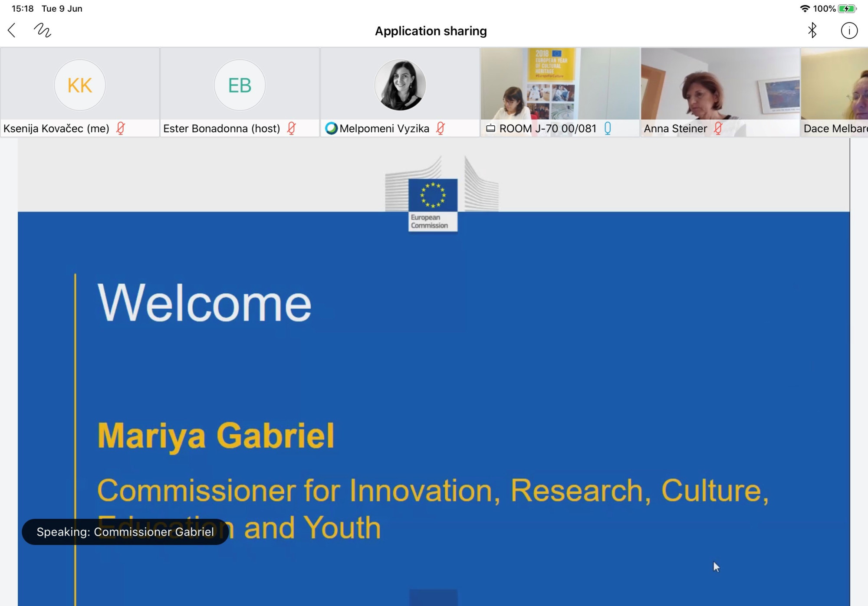Tap Melpomeni Vyzika's muted microphone icon
Viewport: 868px width, 606px height.
coord(441,128)
